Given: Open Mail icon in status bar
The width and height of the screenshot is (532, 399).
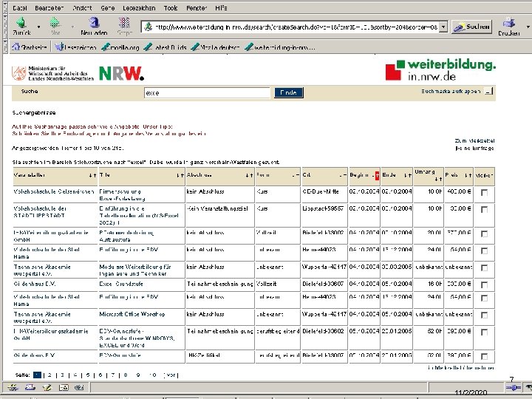Looking at the screenshot, I should pos(30,387).
